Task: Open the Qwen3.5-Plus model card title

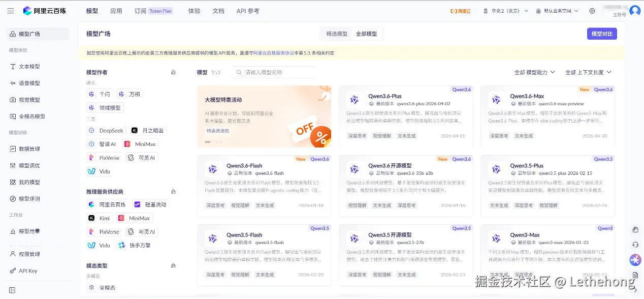Action: (x=527, y=166)
